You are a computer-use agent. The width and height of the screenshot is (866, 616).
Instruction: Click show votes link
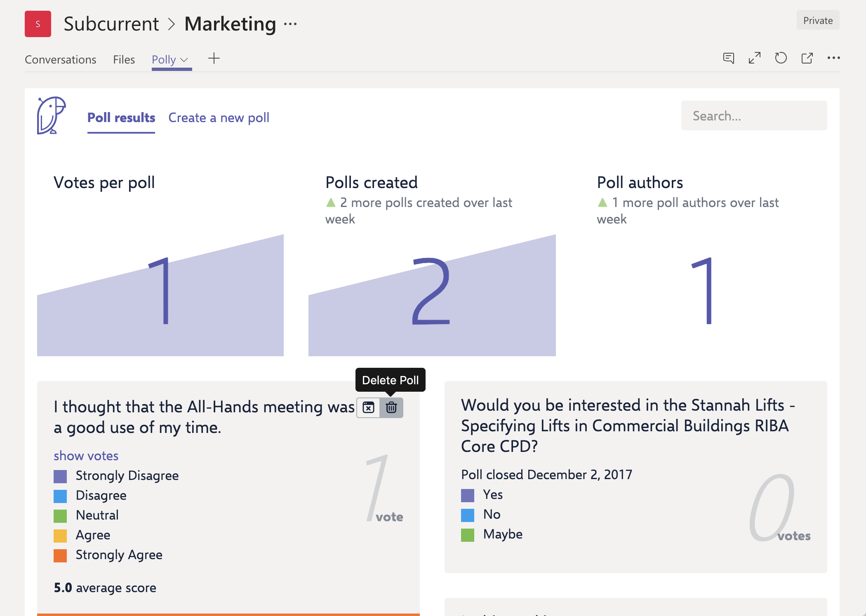(x=86, y=456)
